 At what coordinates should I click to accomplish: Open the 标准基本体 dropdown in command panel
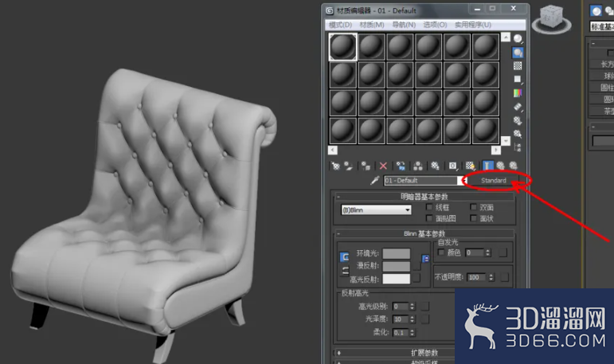(x=602, y=26)
